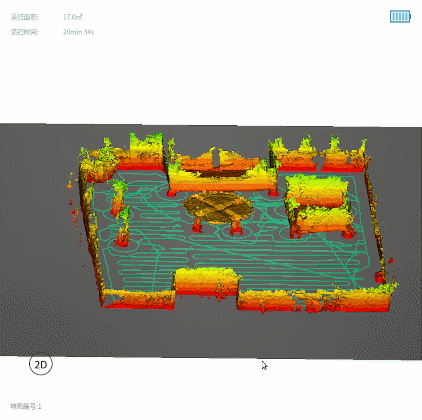Click the battery level icon
The image size is (422, 420).
(400, 16)
